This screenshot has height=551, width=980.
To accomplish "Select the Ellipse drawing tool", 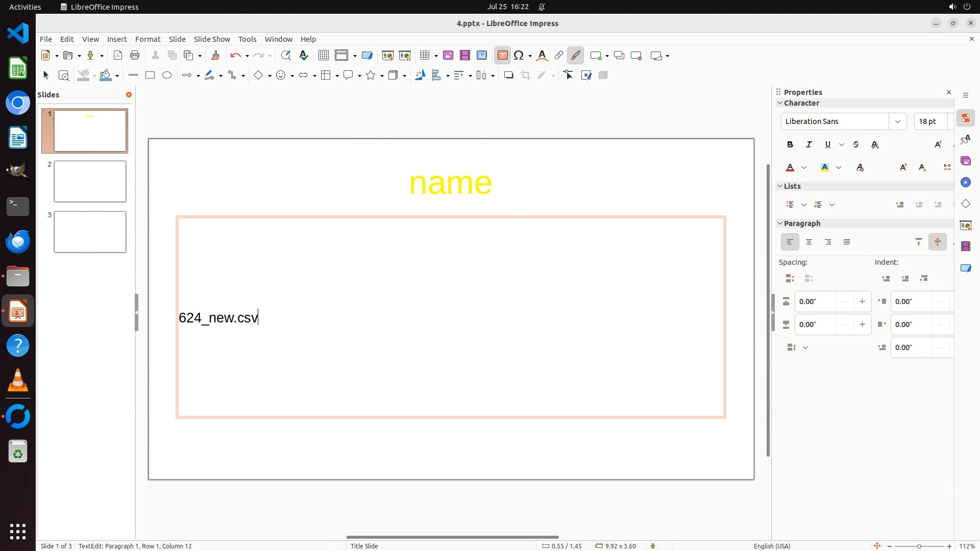I will (x=167, y=76).
